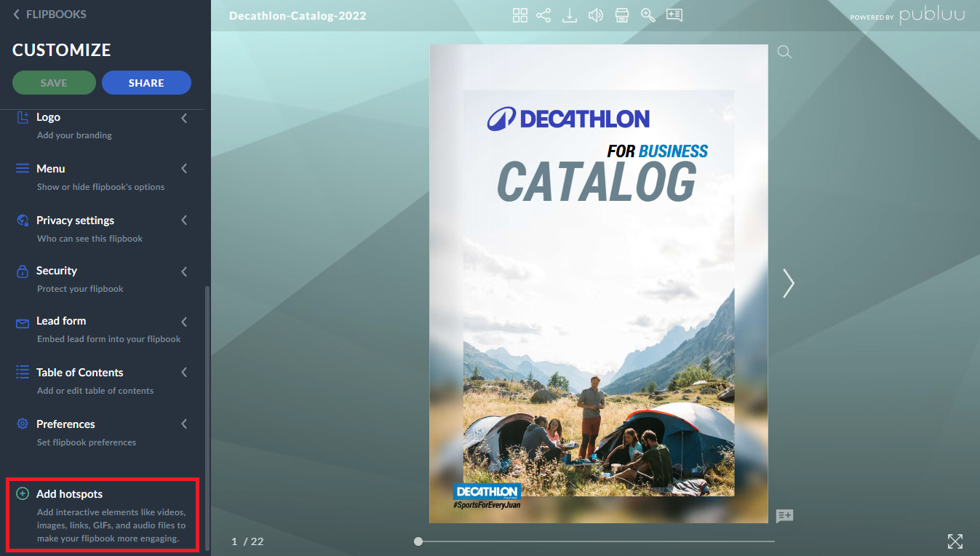Screen dimensions: 980x556
Task: Click the total page count '22'
Action: (257, 541)
